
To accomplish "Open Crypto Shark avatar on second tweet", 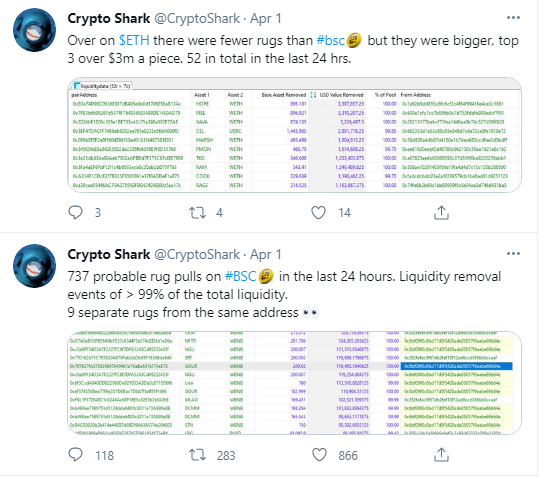I will [x=35, y=266].
